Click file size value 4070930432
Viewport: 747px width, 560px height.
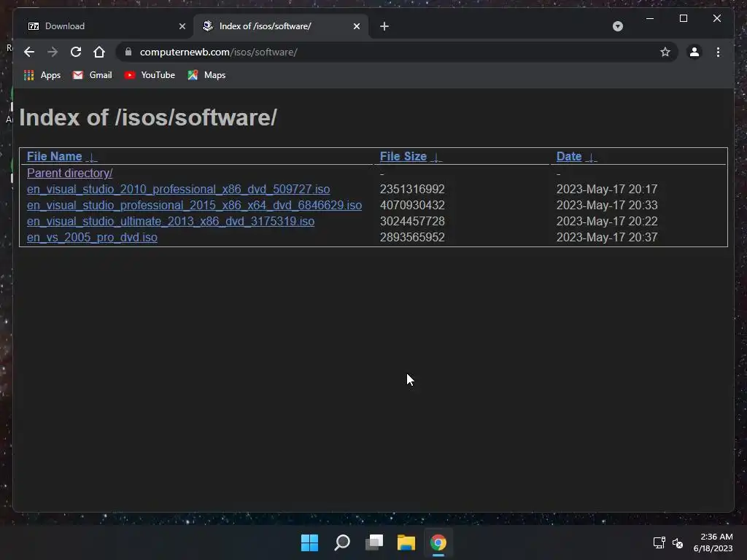(412, 205)
